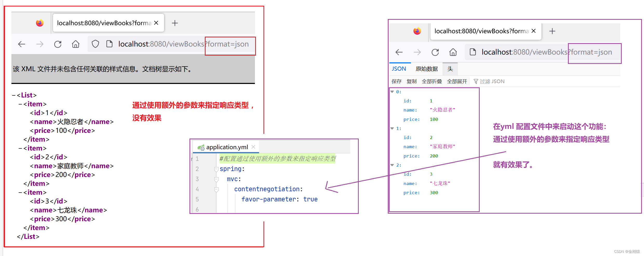Click the JSON value "家庭教师"

coord(442,147)
